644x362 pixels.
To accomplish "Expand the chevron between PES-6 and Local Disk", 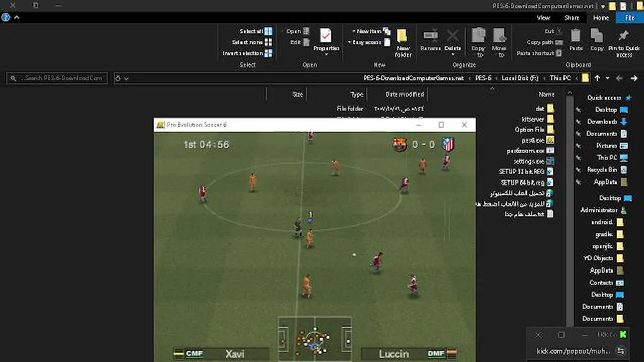I will 497,78.
